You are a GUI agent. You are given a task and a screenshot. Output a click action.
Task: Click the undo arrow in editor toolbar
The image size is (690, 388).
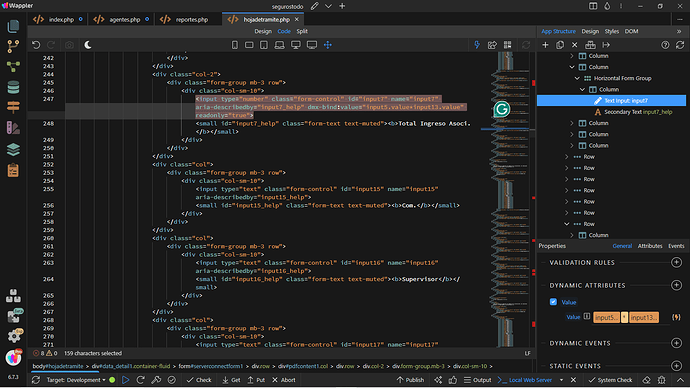[36, 45]
